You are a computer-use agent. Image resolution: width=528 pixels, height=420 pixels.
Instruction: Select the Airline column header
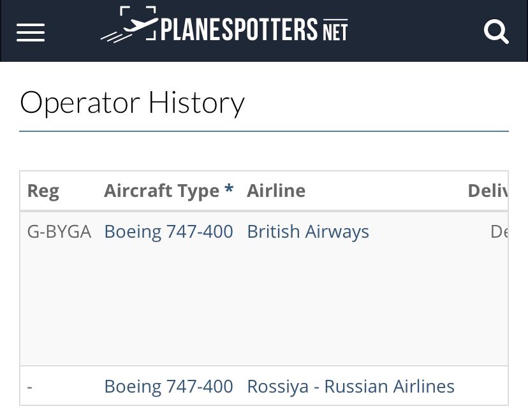pos(276,191)
